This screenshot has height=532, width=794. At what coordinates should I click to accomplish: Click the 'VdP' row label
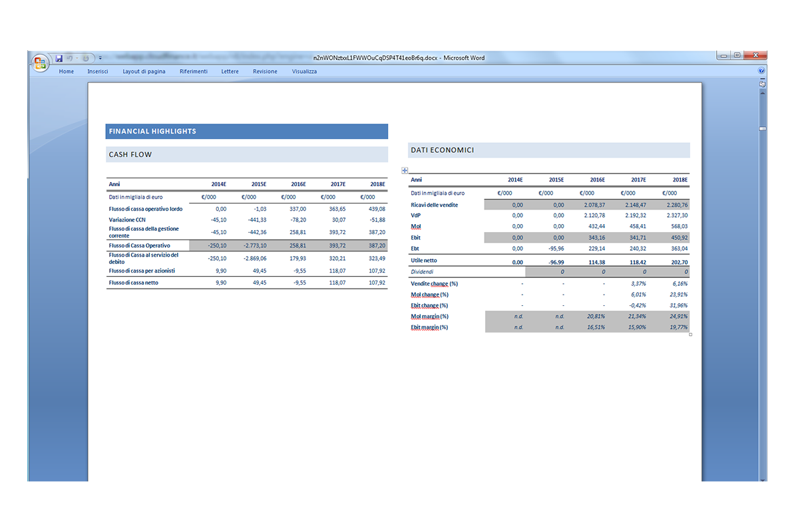tap(415, 215)
